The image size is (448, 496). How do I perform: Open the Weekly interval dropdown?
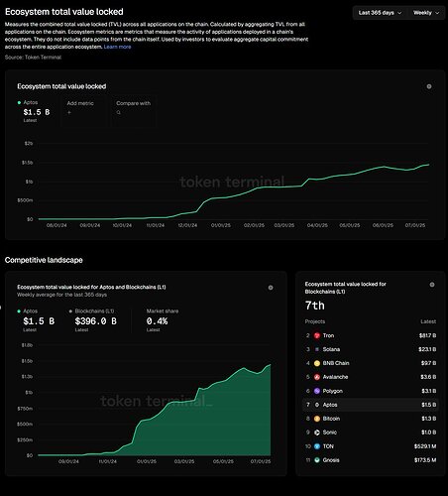click(x=426, y=13)
